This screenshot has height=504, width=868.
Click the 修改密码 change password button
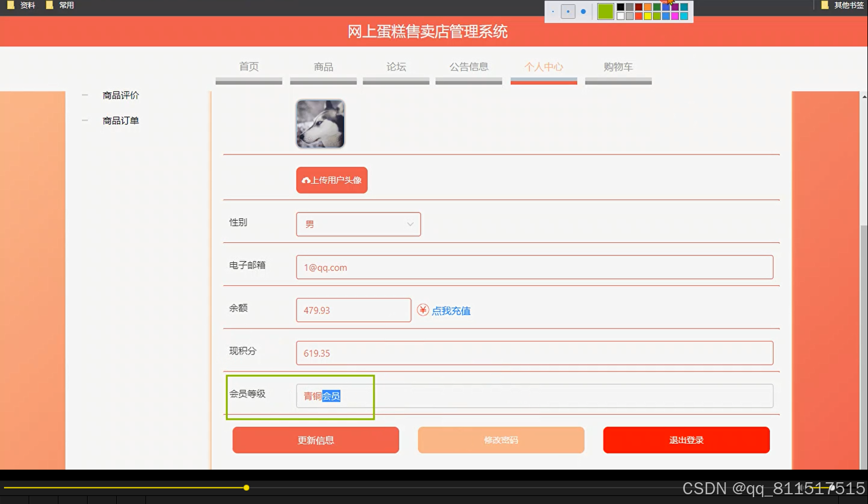500,440
